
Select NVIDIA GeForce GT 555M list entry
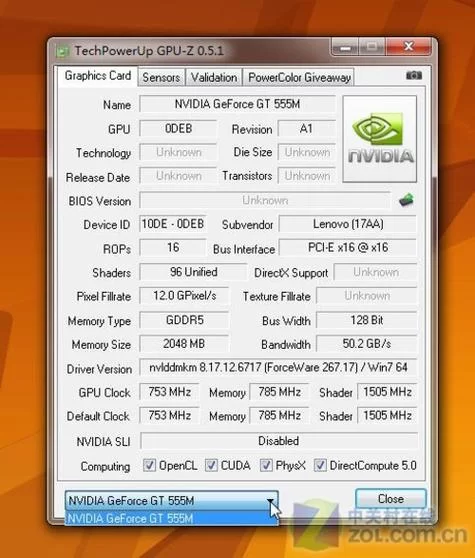click(171, 518)
